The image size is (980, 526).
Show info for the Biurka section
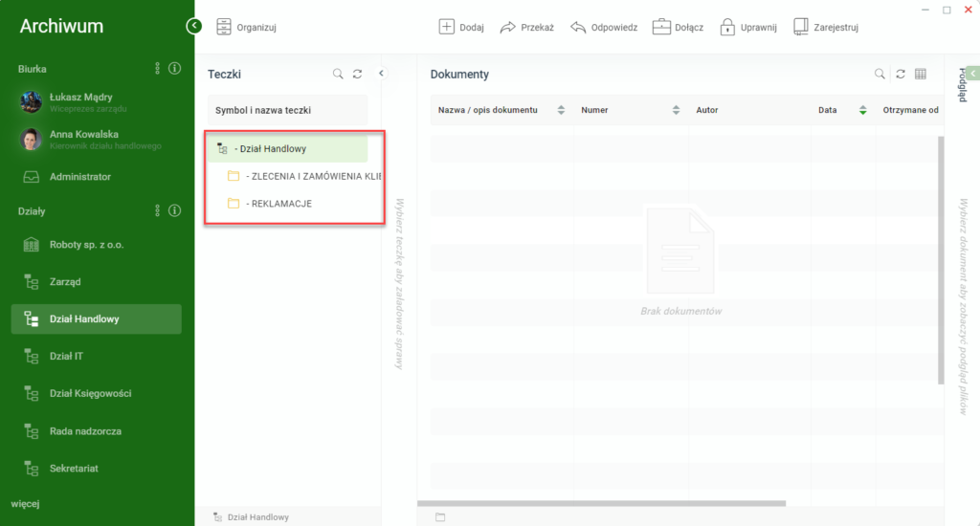[x=175, y=69]
